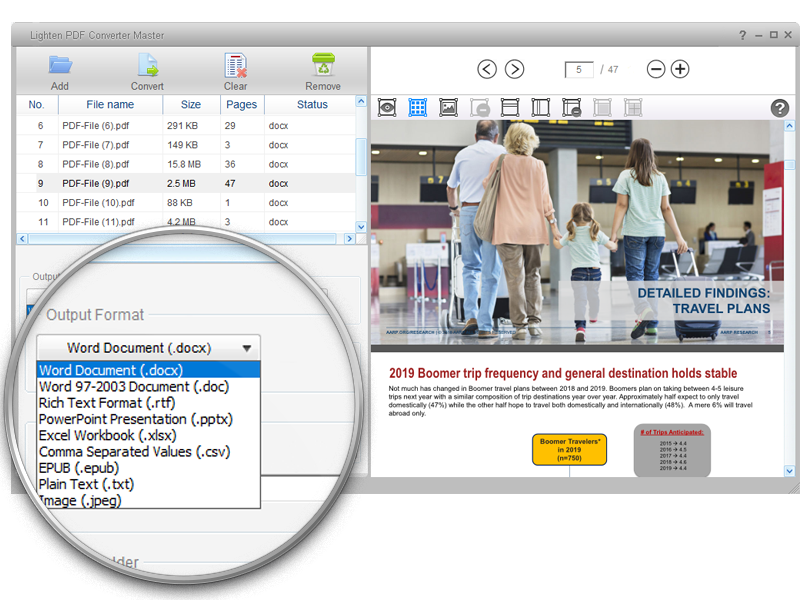Click file list vertical scrollbar thumb
This screenshot has width=800, height=600.
361,157
